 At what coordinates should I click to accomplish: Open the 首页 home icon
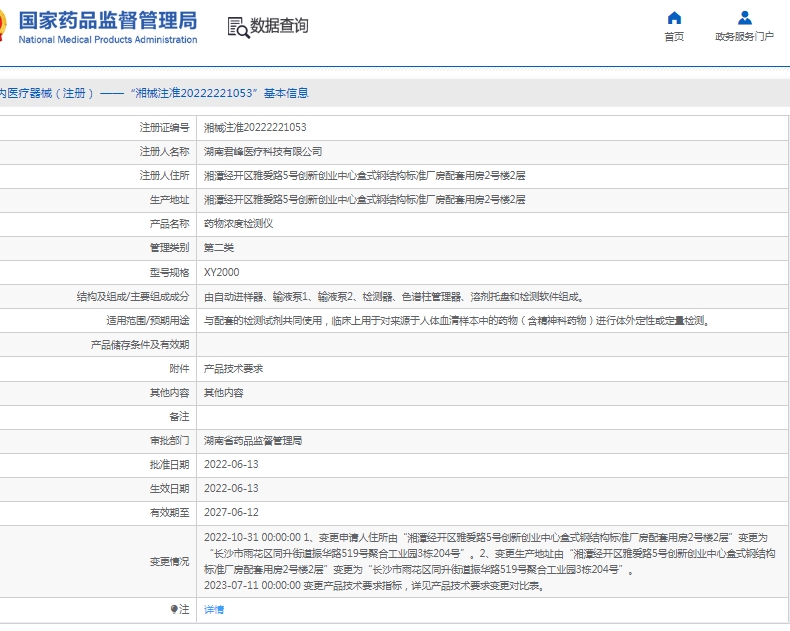click(x=674, y=18)
